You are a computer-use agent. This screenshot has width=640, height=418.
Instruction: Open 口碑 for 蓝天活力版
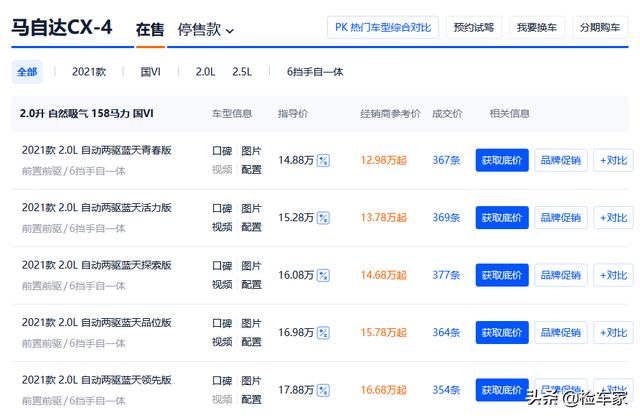click(222, 209)
